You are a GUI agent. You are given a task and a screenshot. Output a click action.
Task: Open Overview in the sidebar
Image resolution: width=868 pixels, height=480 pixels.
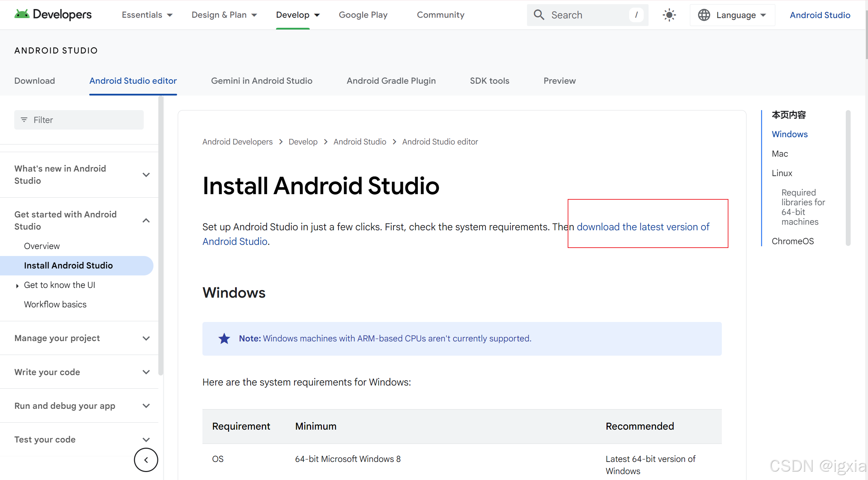coord(42,246)
